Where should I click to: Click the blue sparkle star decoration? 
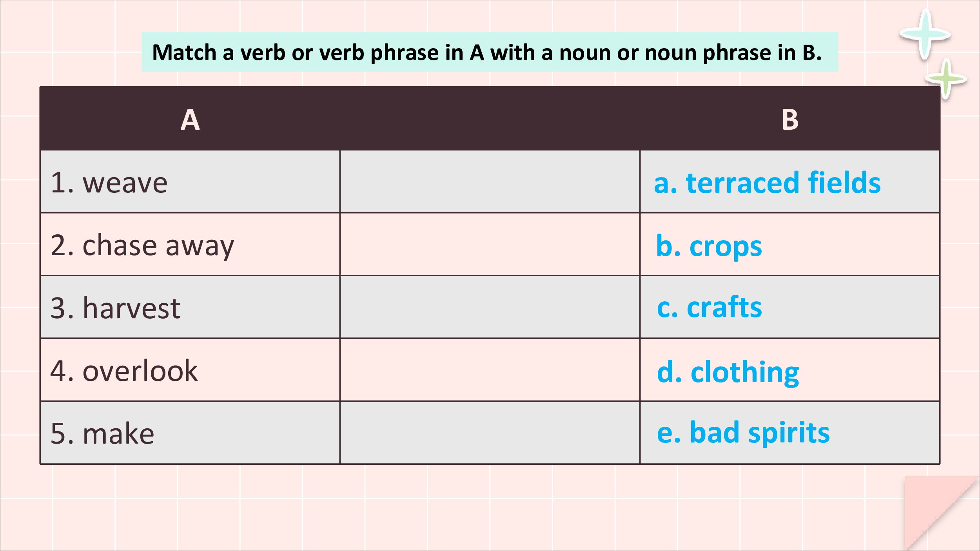click(x=925, y=34)
